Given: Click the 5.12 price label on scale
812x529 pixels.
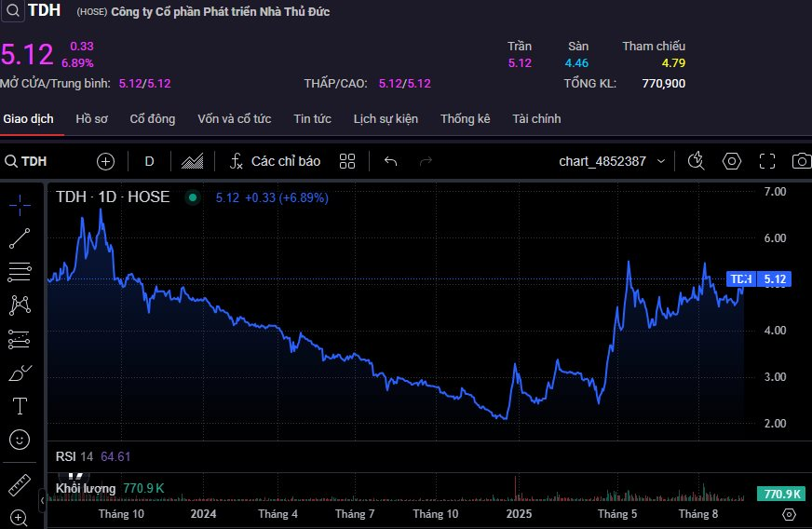Looking at the screenshot, I should 774,278.
